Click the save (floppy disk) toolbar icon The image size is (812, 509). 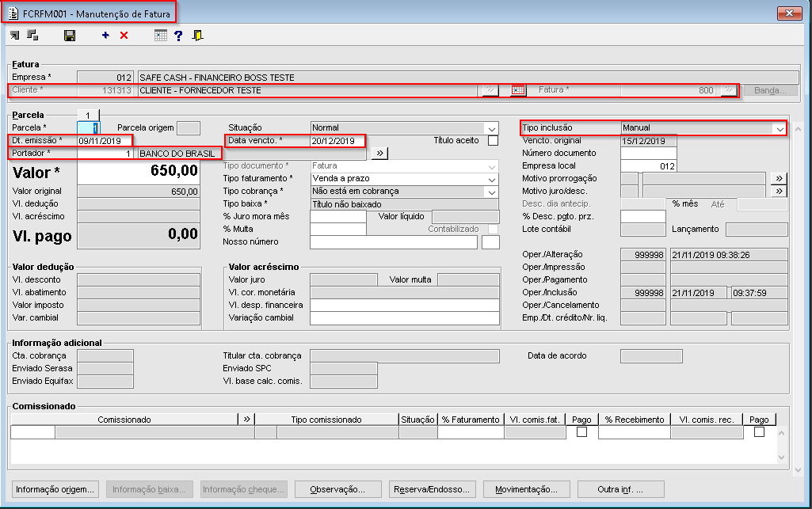pyautogui.click(x=70, y=35)
